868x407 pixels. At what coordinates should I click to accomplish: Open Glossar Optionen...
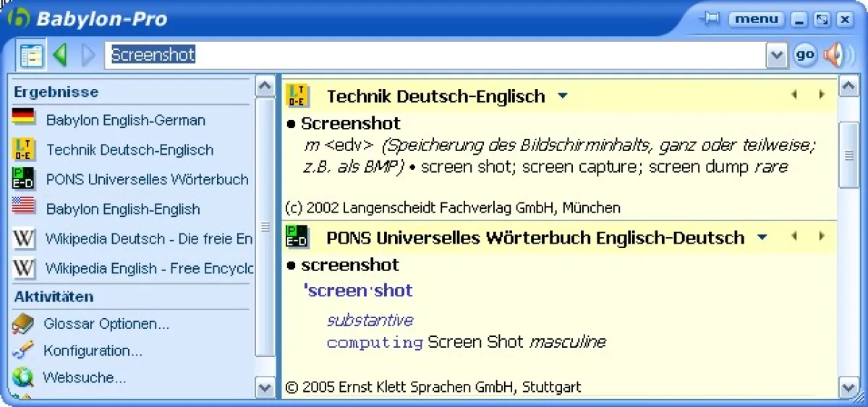tap(106, 324)
